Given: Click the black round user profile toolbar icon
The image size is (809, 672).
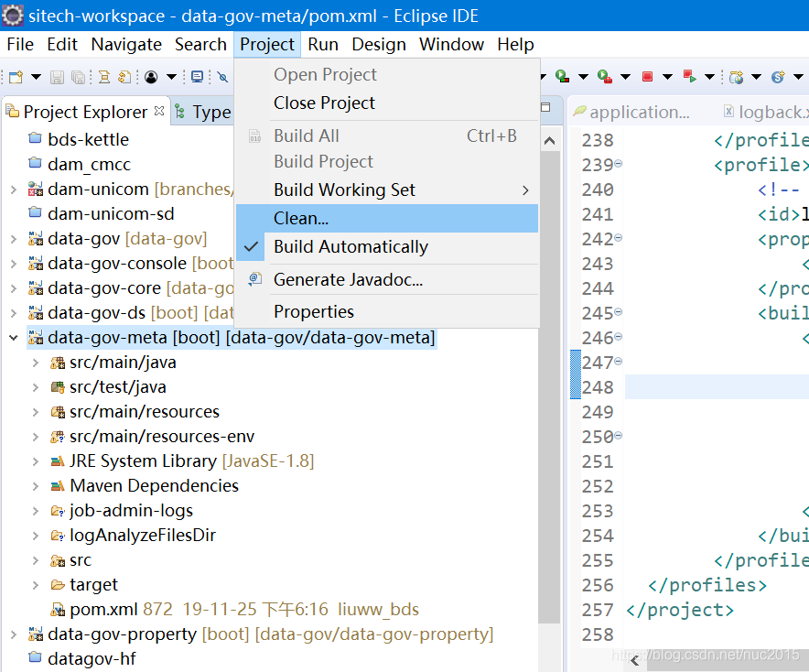Looking at the screenshot, I should pyautogui.click(x=151, y=78).
